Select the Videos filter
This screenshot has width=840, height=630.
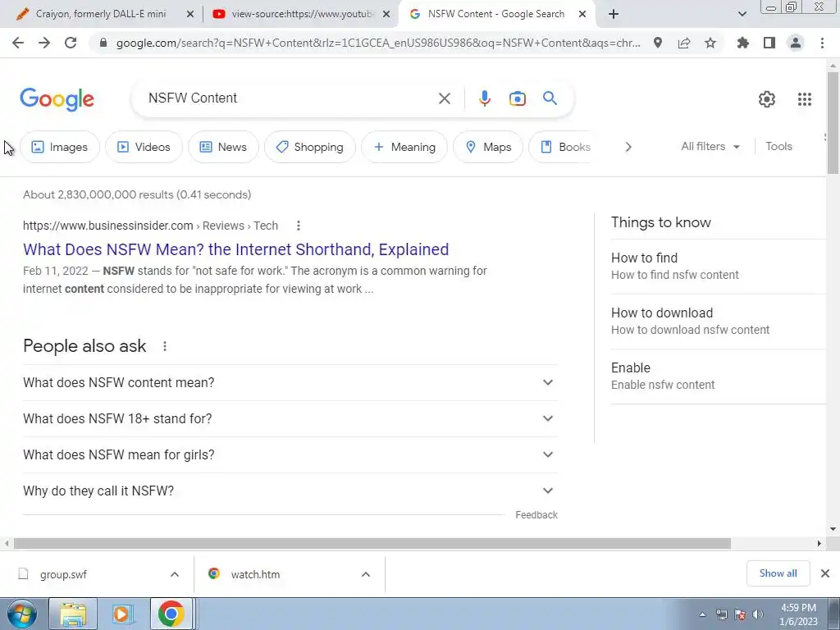pyautogui.click(x=144, y=147)
